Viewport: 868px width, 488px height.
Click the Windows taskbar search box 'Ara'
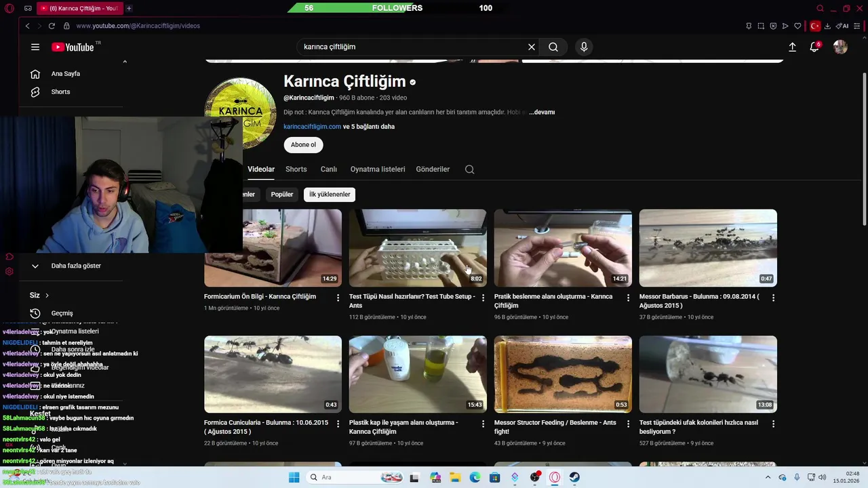356,477
